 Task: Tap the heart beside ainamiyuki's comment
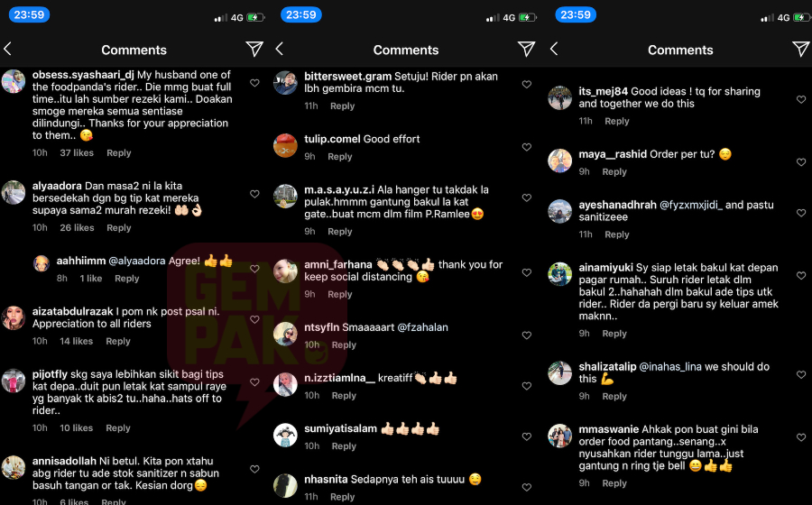[x=801, y=276]
